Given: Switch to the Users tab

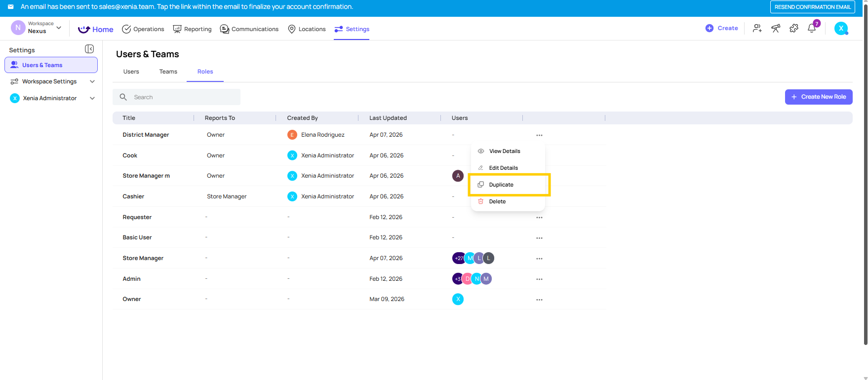Looking at the screenshot, I should click(131, 72).
